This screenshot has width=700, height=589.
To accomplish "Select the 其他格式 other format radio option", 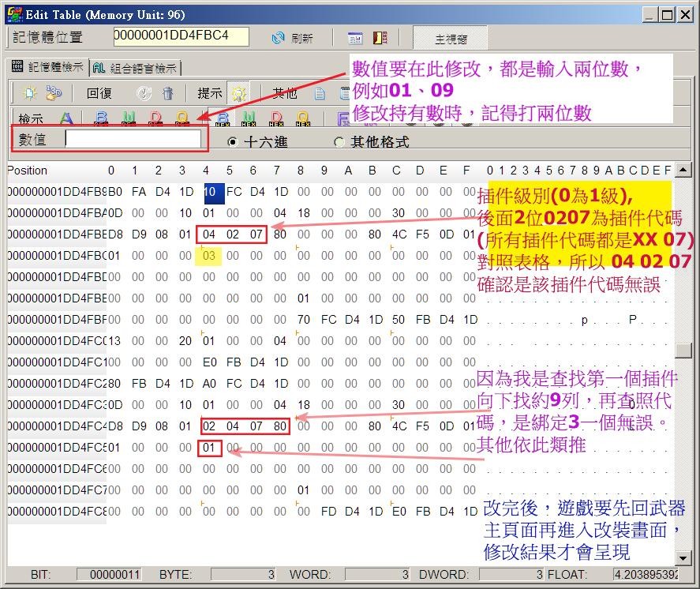I will tap(339, 142).
